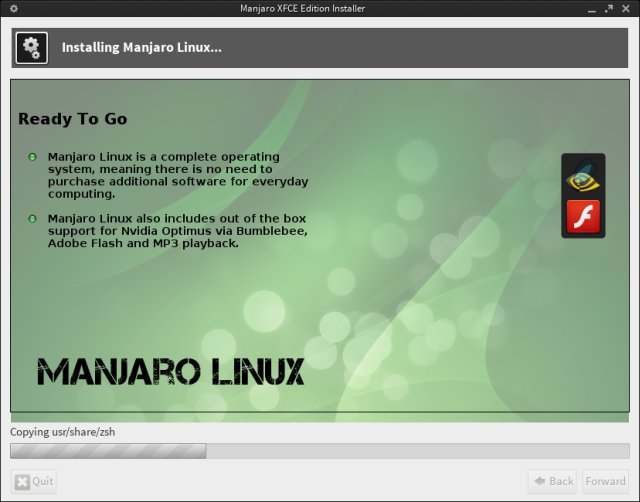Close the Manjaro installer window

tap(627, 9)
